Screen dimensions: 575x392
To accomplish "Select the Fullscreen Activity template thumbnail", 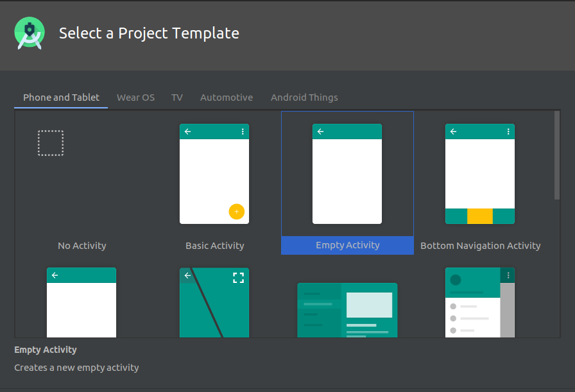I will pyautogui.click(x=214, y=302).
